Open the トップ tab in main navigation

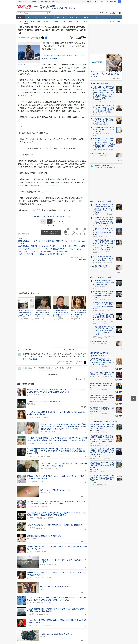pos(20,17)
